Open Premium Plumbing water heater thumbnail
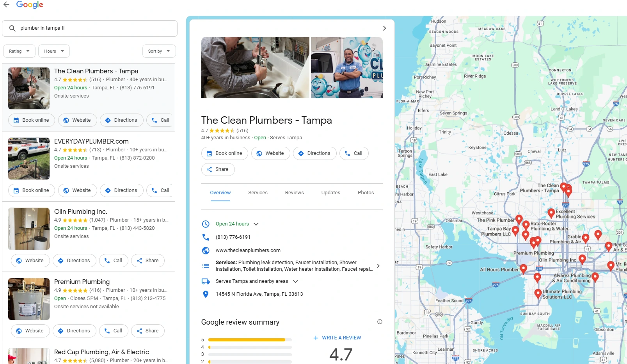627x364 pixels. [x=29, y=299]
